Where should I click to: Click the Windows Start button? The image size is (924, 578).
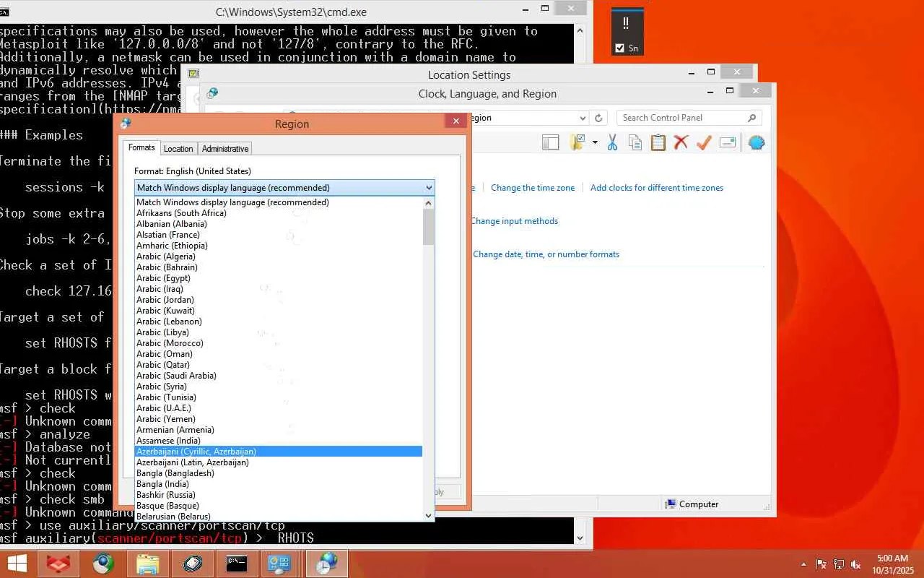click(x=16, y=564)
